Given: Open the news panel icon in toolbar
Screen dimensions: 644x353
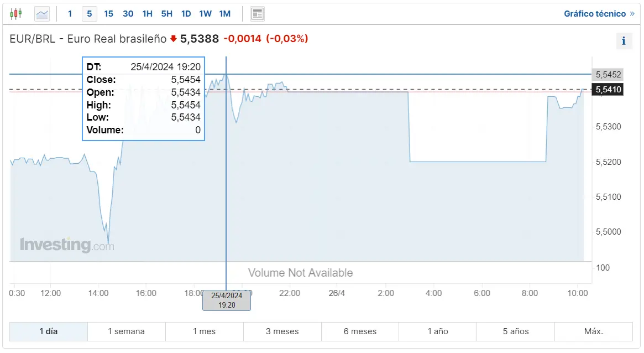Looking at the screenshot, I should click(257, 14).
